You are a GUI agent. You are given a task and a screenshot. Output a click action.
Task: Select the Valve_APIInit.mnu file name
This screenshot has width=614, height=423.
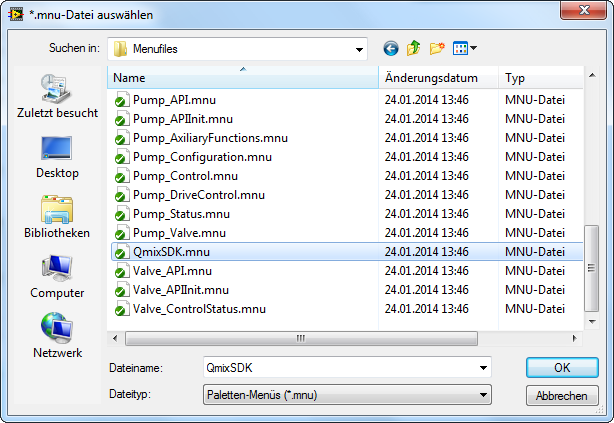coord(181,290)
